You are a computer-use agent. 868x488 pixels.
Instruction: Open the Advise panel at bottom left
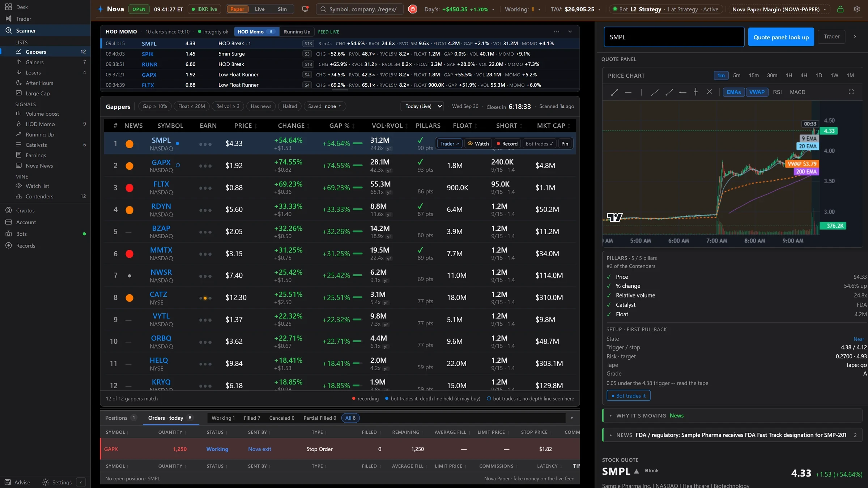point(18,482)
